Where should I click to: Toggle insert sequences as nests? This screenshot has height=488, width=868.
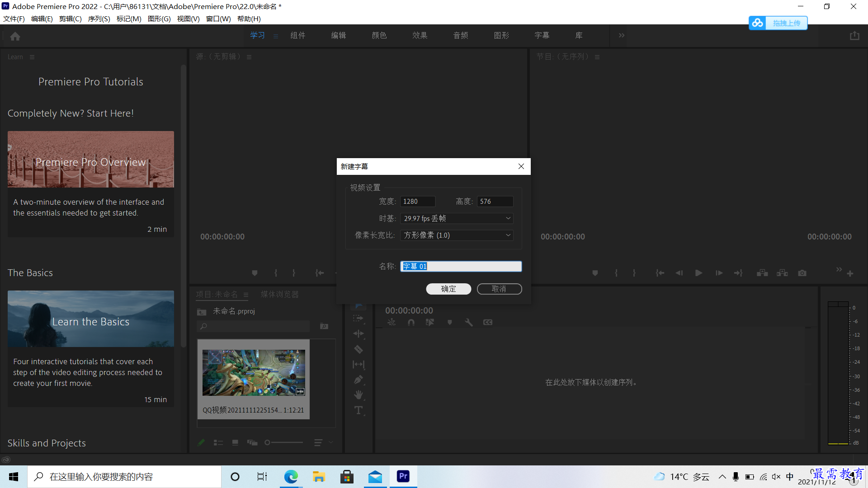(x=391, y=322)
